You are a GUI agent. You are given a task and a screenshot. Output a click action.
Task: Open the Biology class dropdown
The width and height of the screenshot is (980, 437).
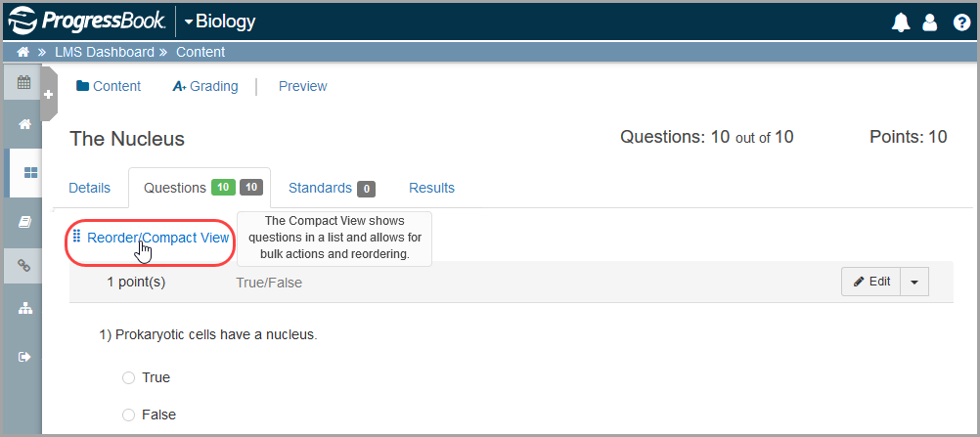click(220, 22)
